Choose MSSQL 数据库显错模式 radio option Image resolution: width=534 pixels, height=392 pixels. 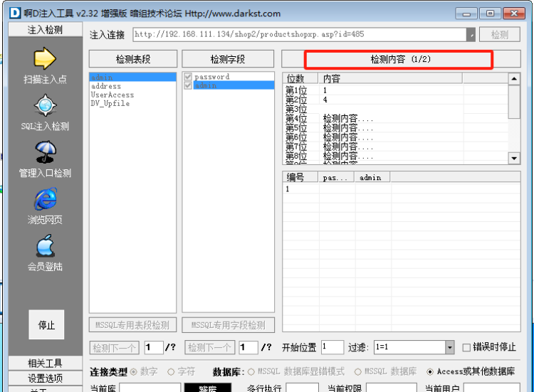click(251, 372)
